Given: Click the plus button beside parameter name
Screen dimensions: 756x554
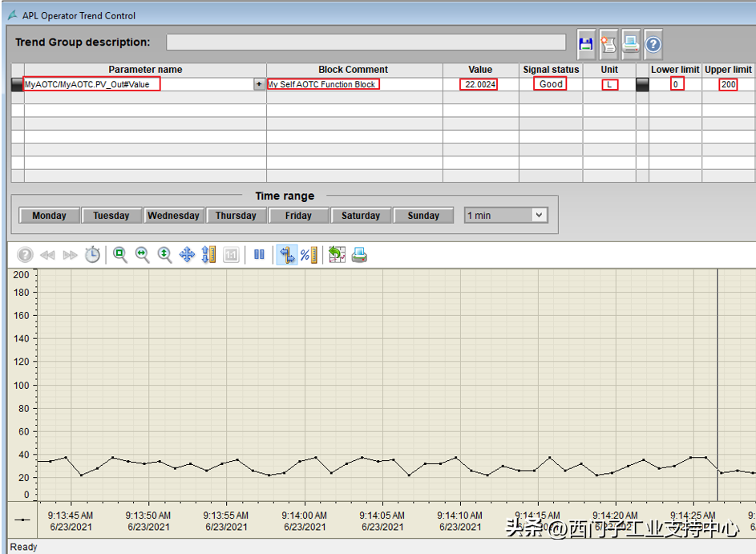Looking at the screenshot, I should pyautogui.click(x=259, y=84).
